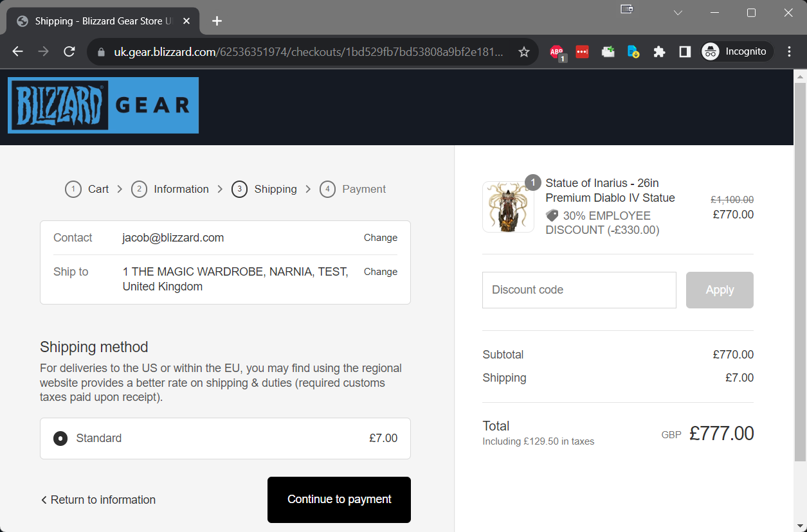Viewport: 807px width, 532px height.
Task: Close the Shipping - Blizzard Gear Store tab
Action: tap(187, 21)
